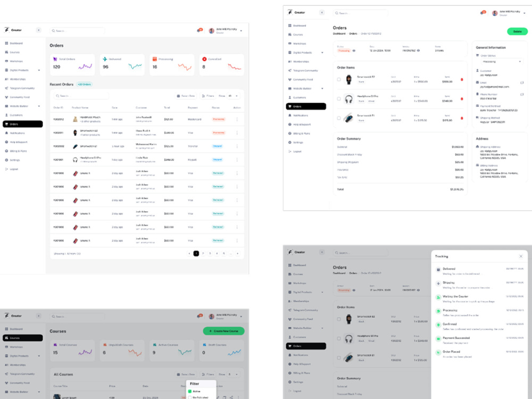
Task: Click the Recent Orders table search field
Action: click(81, 96)
